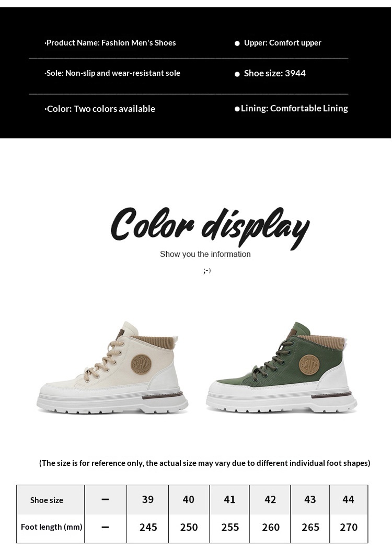Viewport: 392px width, 560px height.
Task: Click the green high-top shoe image
Action: click(281, 368)
